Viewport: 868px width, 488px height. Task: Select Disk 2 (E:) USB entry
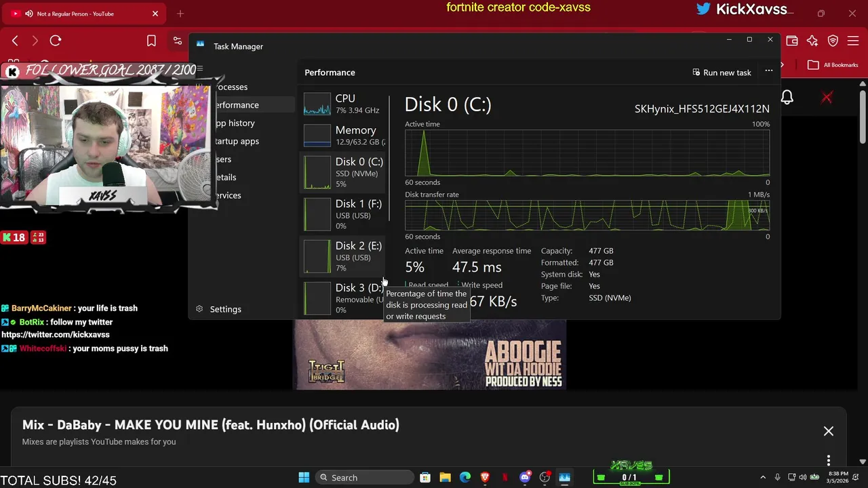(344, 256)
